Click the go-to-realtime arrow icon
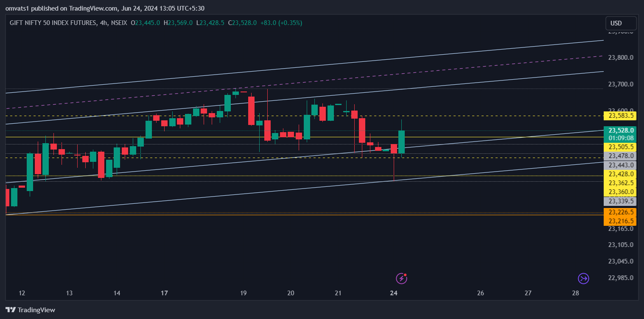The height and width of the screenshot is (319, 644). point(584,278)
